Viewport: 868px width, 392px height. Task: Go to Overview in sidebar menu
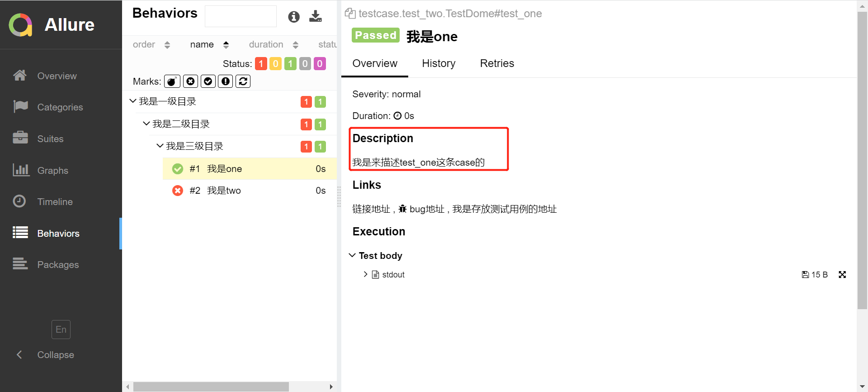pos(57,76)
